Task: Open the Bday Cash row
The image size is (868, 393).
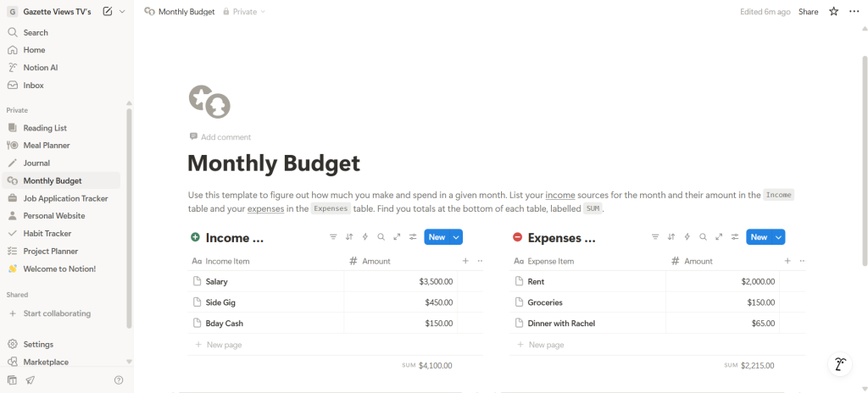Action: (224, 324)
